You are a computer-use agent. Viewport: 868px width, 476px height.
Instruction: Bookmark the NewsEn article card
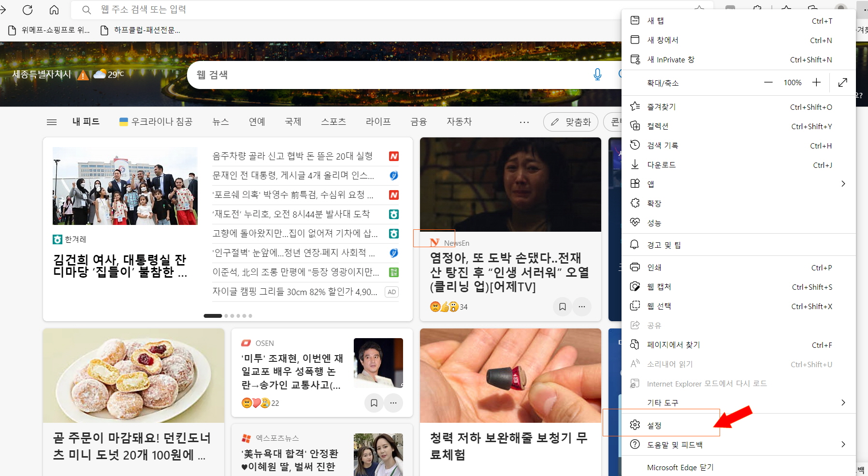coord(563,307)
